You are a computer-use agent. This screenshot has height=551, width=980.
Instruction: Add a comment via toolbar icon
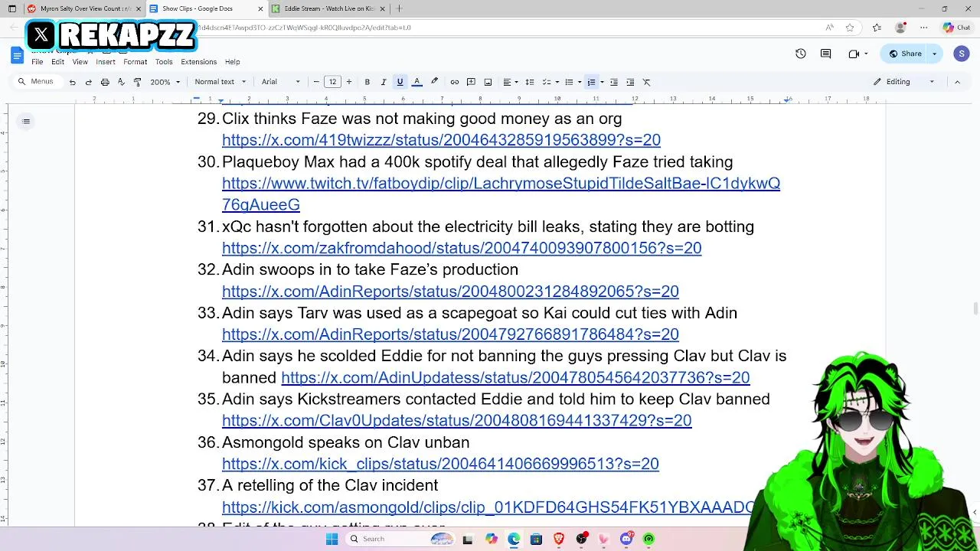471,82
